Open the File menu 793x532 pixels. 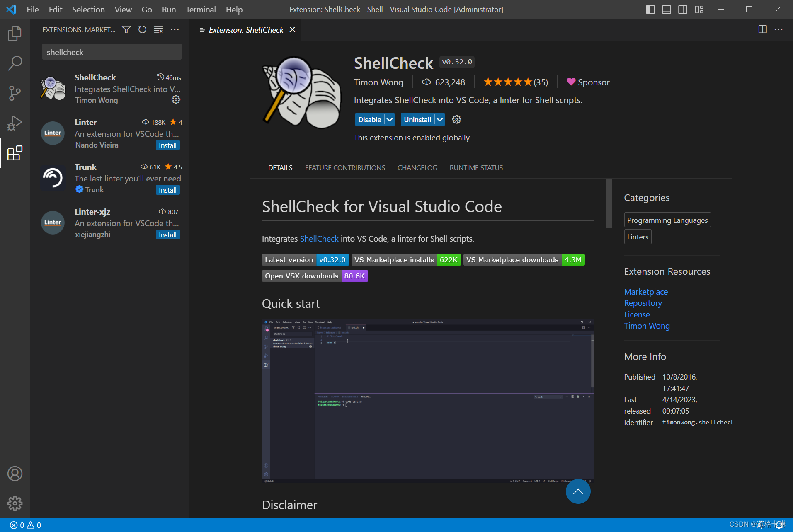coord(32,10)
